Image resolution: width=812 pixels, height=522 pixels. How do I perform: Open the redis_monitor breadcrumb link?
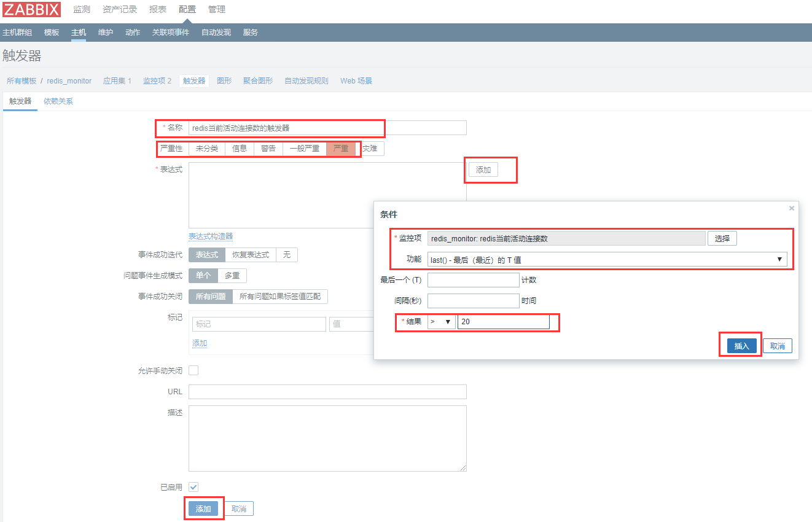click(x=69, y=81)
